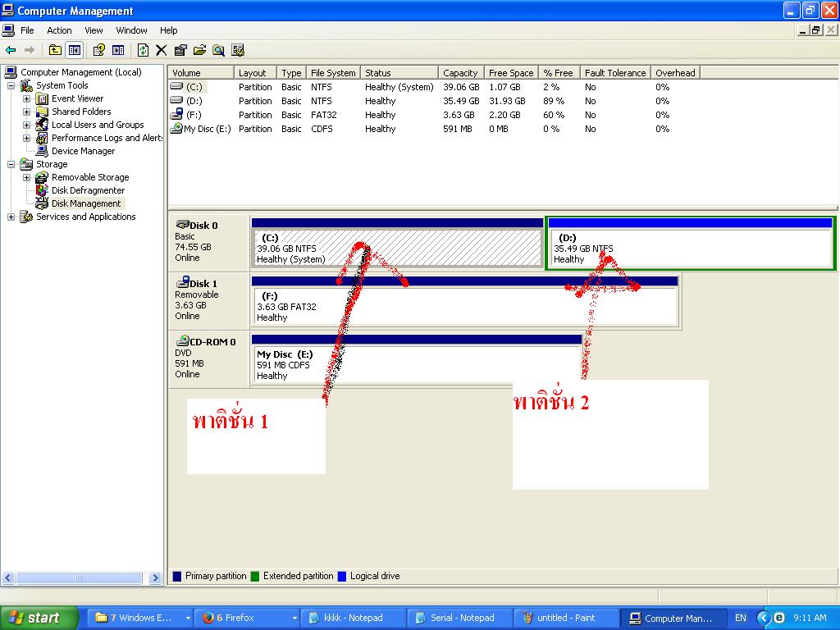Click the Disk 0 drive icon
The height and width of the screenshot is (630, 840).
182,225
